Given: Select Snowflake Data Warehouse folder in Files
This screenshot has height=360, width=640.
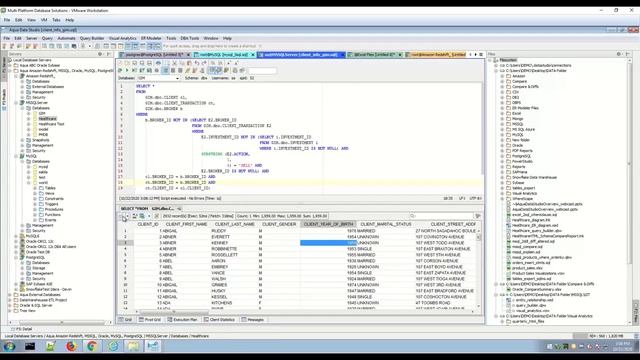Looking at the screenshot, I should (534, 177).
